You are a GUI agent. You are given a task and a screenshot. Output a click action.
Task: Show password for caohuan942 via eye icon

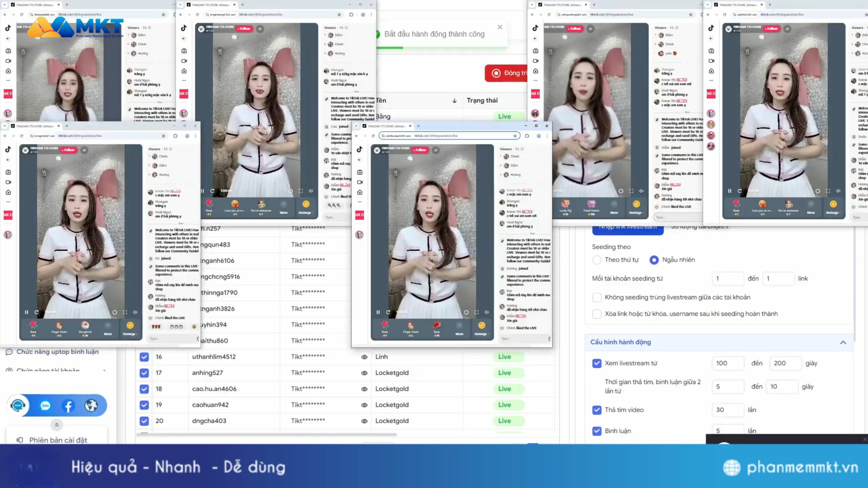point(364,405)
